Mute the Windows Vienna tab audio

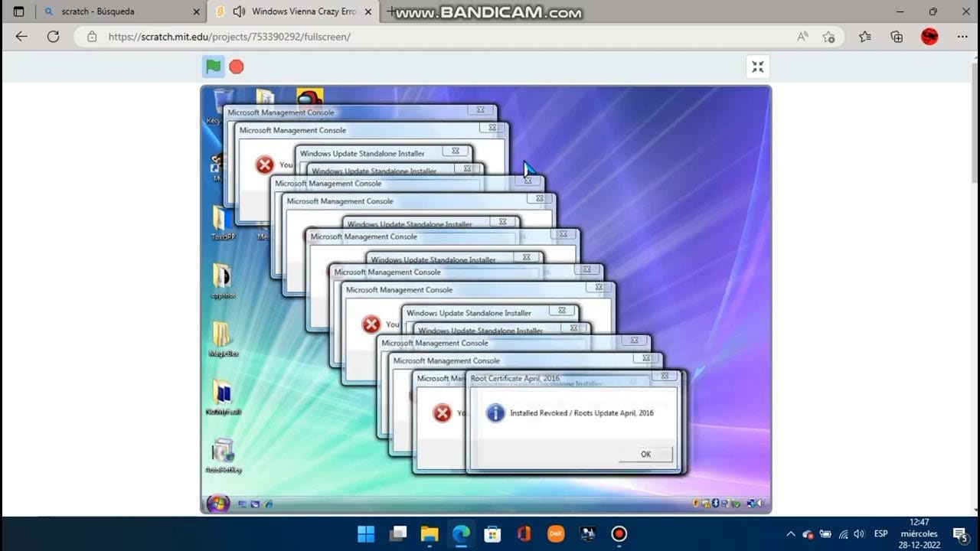(x=239, y=11)
